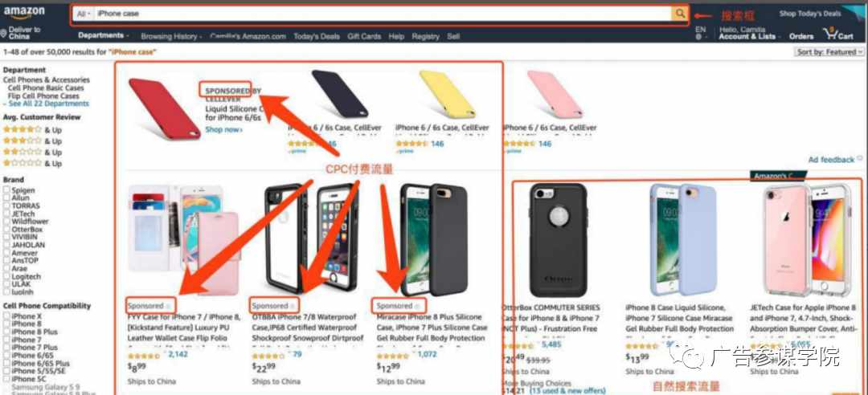Open the Sort by Featured dropdown

point(829,52)
